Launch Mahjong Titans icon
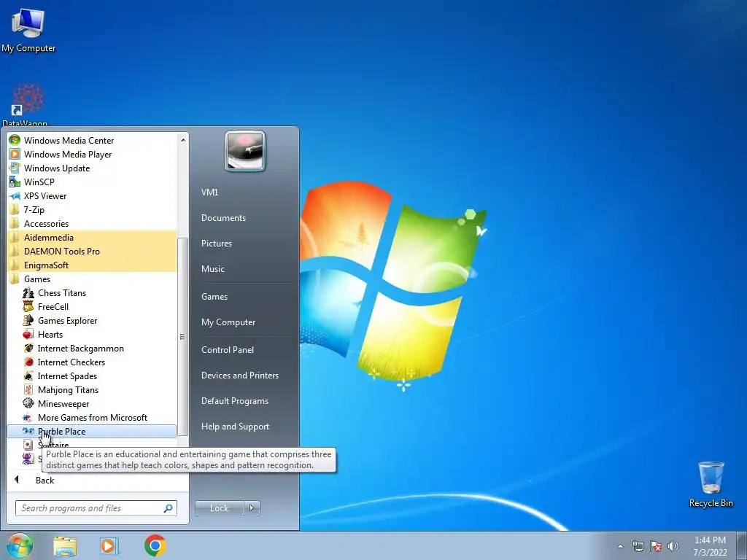747x560 pixels. [x=28, y=389]
